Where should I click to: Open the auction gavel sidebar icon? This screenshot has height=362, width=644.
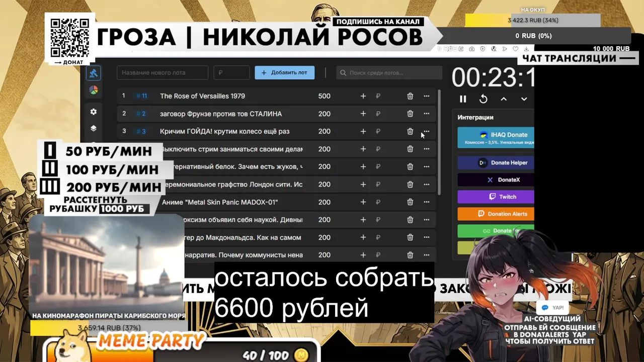tap(94, 73)
